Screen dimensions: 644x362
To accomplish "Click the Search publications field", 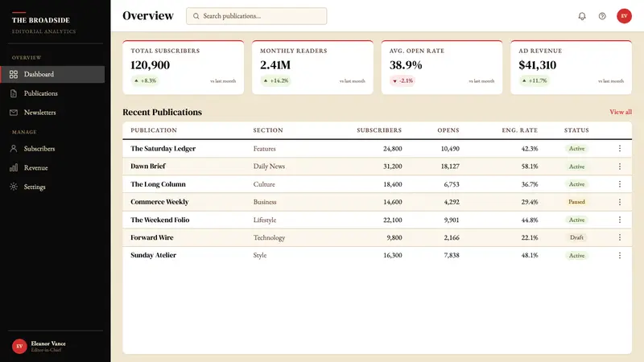I will pos(256,16).
